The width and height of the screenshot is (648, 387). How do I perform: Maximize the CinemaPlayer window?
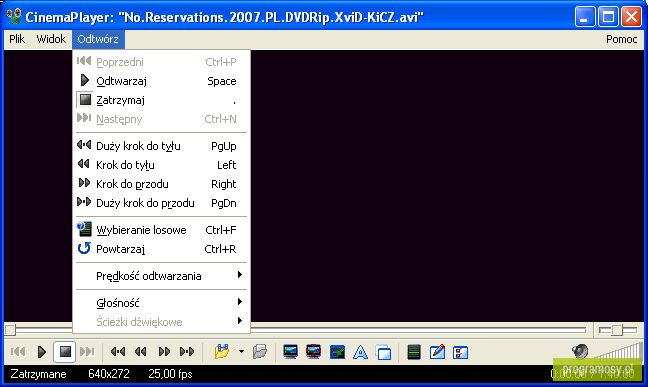(608, 17)
